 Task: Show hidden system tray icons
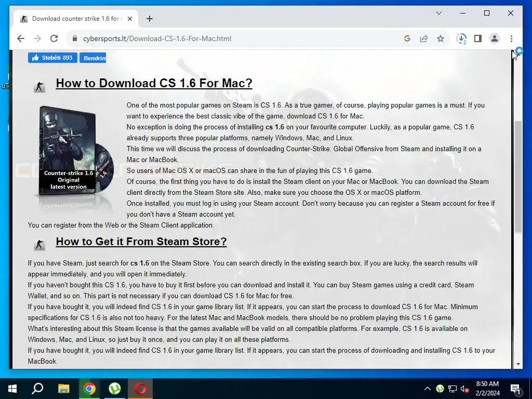pyautogui.click(x=428, y=389)
